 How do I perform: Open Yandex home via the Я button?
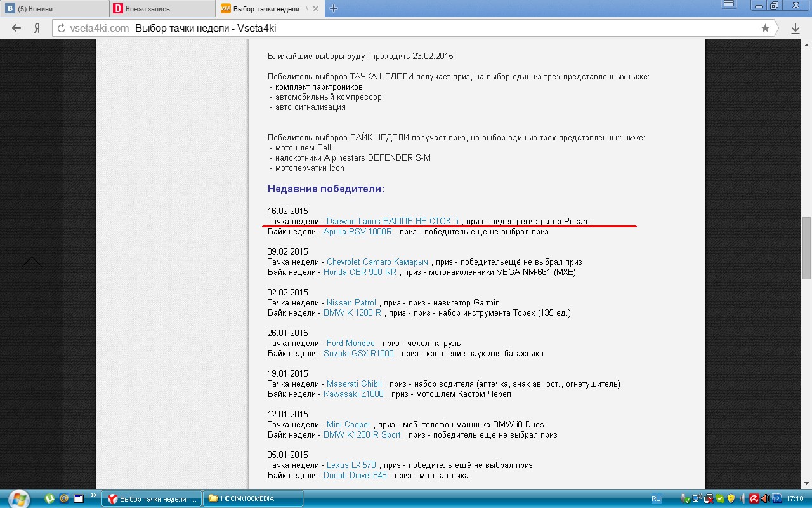[x=37, y=28]
